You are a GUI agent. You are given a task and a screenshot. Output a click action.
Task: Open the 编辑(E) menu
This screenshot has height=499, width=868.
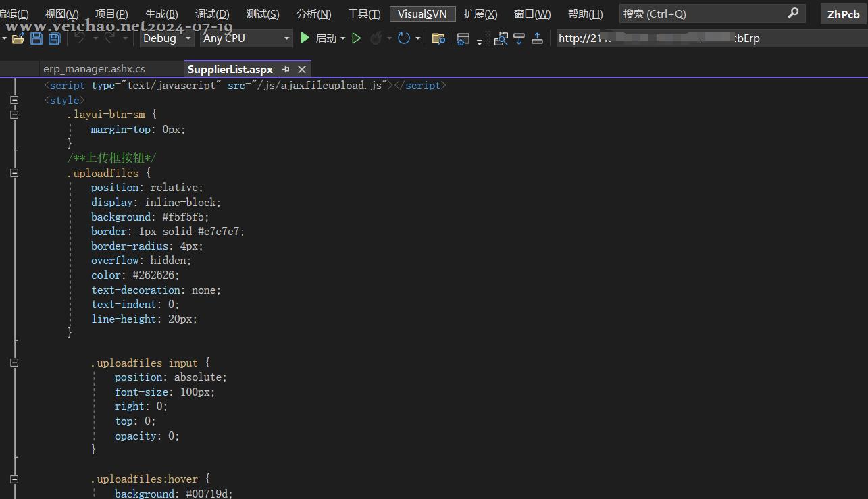click(14, 14)
